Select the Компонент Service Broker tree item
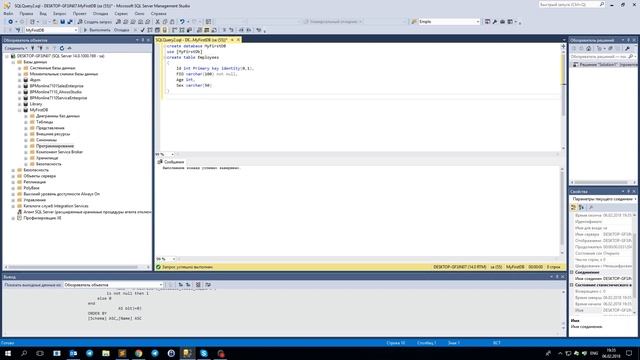The width and height of the screenshot is (640, 360). (60, 152)
